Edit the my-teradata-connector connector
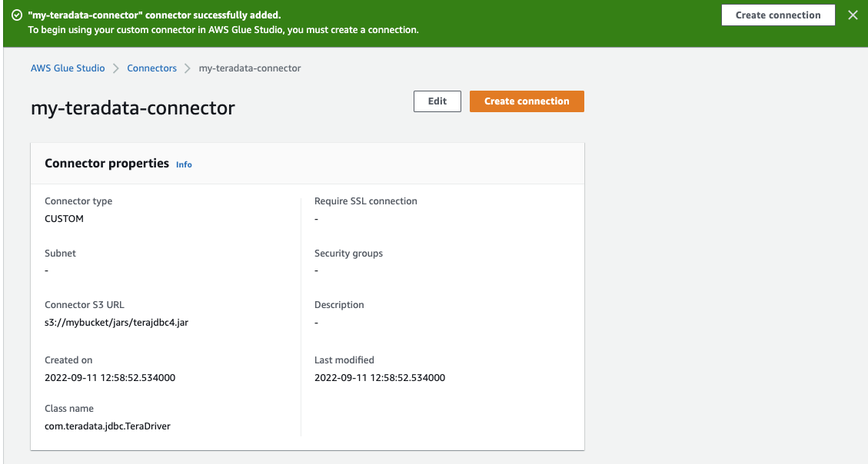Viewport: 868px width, 464px height. tap(437, 101)
